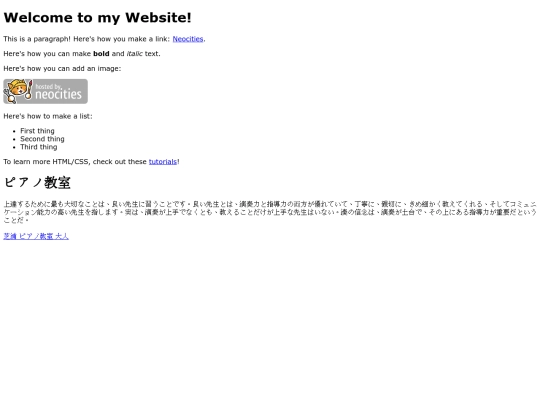
Task: Click the ピアノ教室 heading
Action: 37,183
